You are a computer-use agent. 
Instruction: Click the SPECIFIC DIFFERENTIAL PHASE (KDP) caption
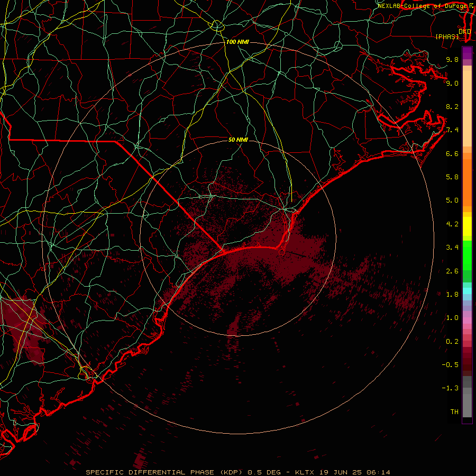coord(163,472)
